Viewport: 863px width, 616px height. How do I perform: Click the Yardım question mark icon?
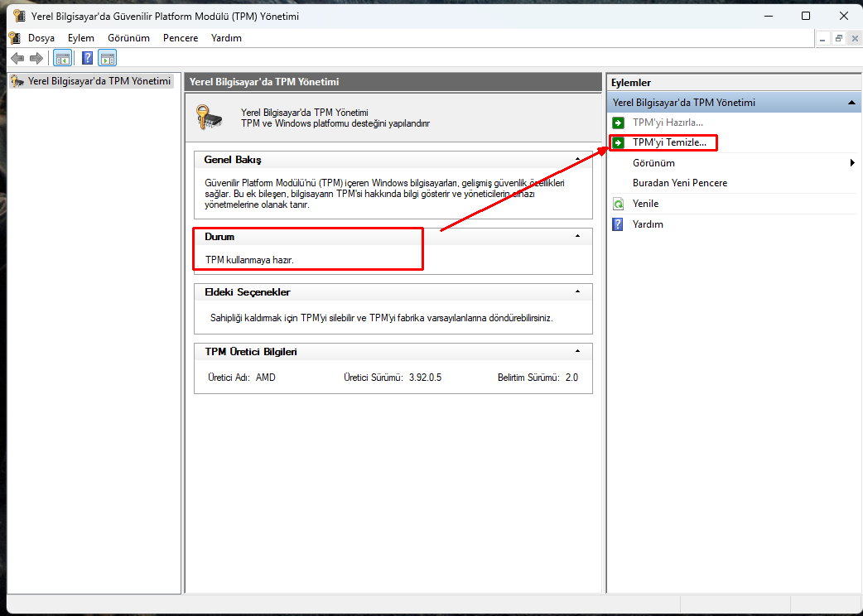(618, 224)
